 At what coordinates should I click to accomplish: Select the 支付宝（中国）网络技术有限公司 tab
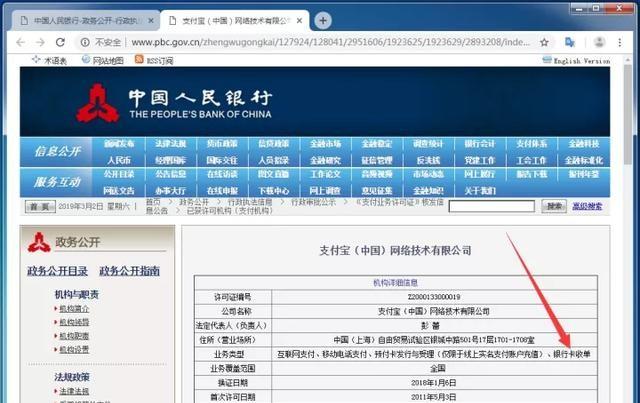pos(234,20)
